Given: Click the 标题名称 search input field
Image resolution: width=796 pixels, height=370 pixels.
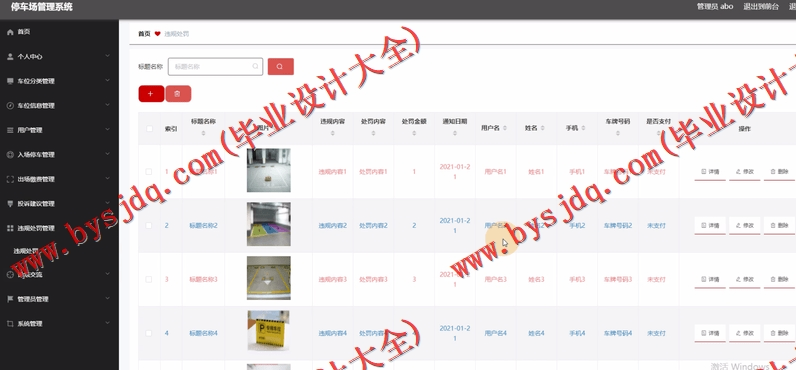Looking at the screenshot, I should point(215,66).
